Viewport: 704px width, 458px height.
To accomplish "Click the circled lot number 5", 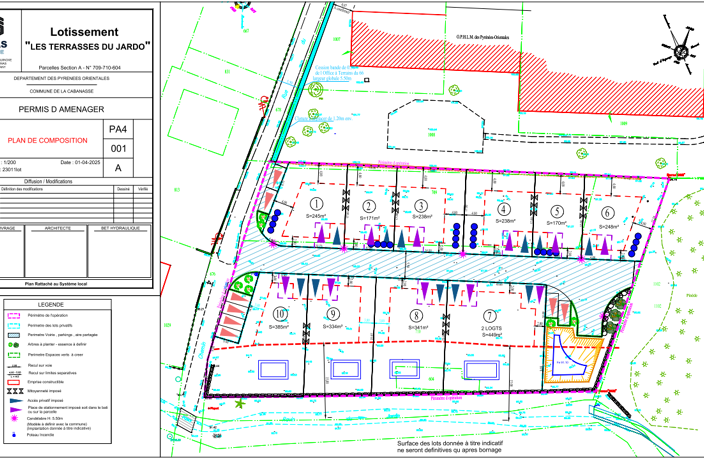I will [557, 211].
